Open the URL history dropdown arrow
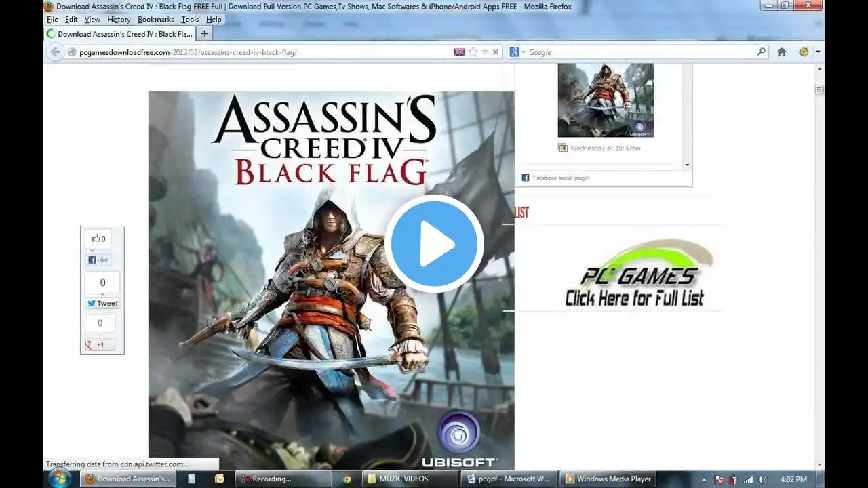The image size is (868, 488). coord(485,52)
